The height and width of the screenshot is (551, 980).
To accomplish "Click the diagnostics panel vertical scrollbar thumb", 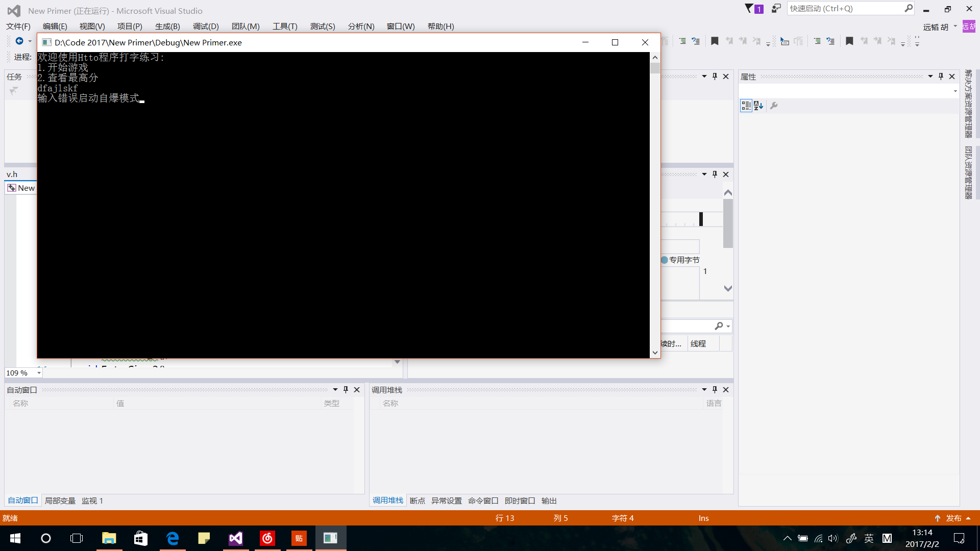I will click(728, 223).
